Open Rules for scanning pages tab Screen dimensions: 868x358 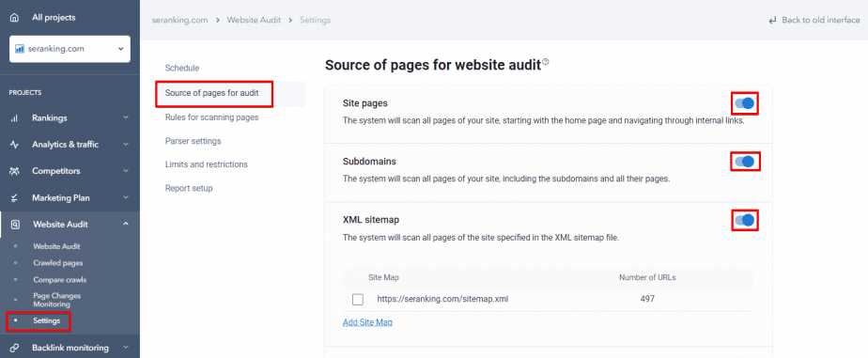[x=211, y=117]
